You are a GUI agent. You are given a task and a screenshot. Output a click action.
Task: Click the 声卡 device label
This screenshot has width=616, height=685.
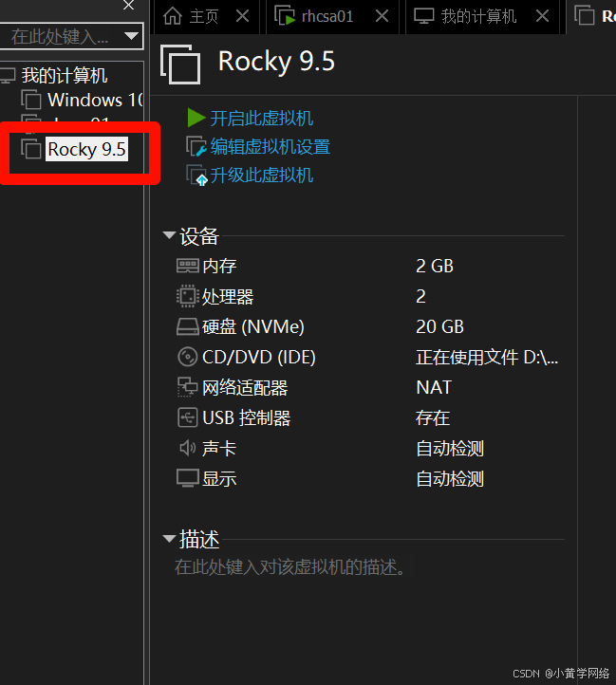point(219,448)
